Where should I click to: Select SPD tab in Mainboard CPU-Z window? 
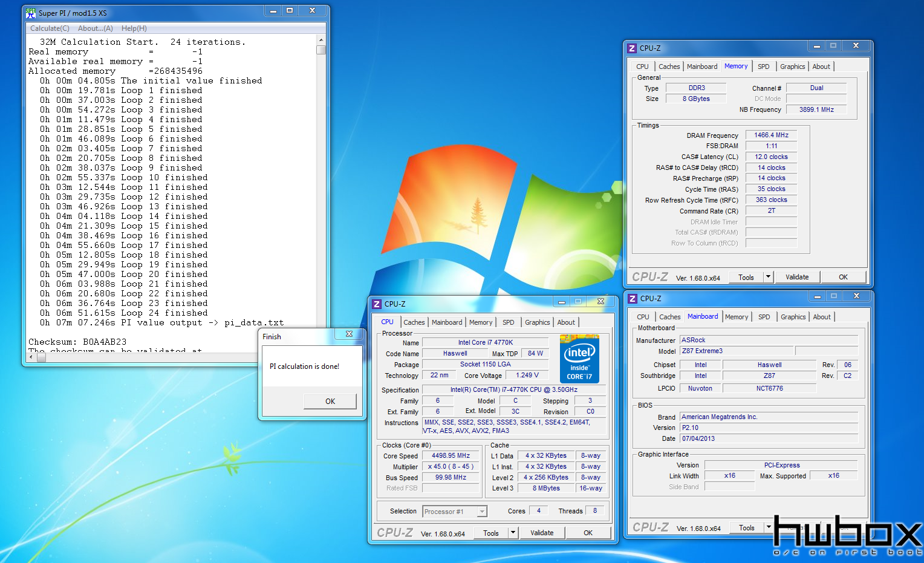[764, 317]
